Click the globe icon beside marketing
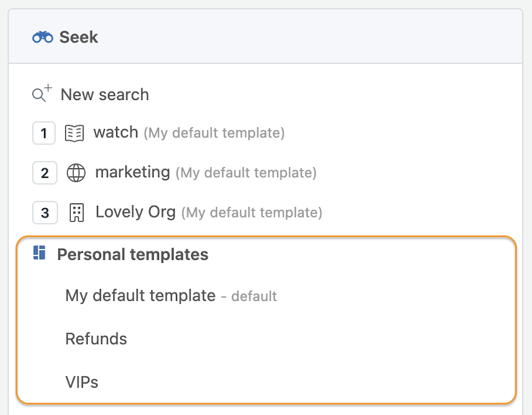Viewport: 532px width, 415px height. (76, 173)
